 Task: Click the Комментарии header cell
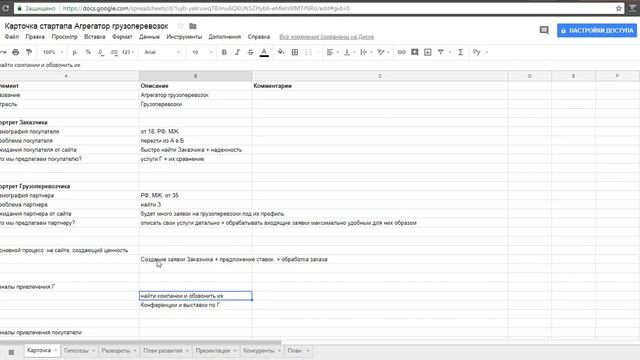(x=380, y=86)
